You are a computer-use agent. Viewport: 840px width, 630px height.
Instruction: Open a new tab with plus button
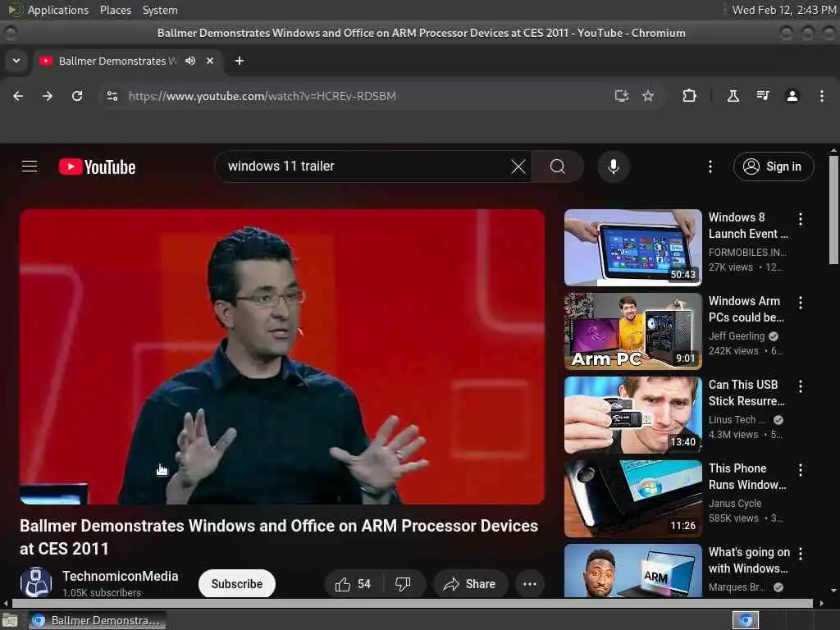tap(240, 61)
